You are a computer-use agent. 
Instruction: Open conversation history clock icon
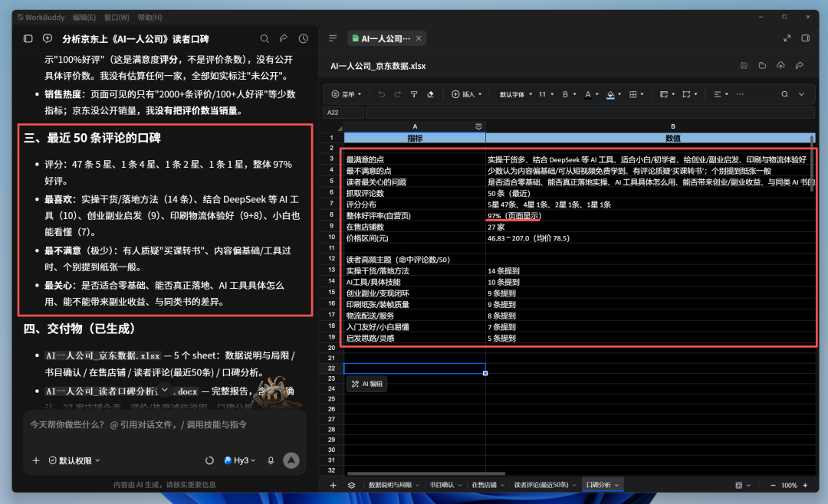click(x=303, y=38)
